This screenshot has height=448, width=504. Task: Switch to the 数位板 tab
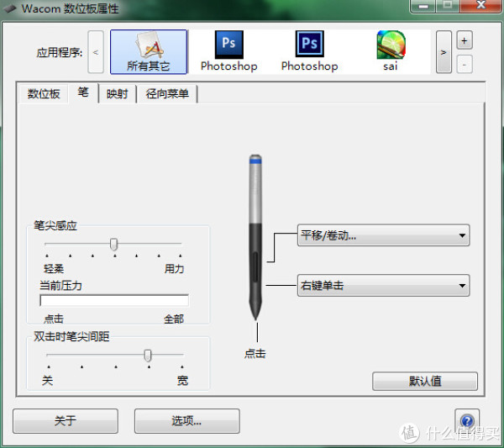tap(44, 93)
